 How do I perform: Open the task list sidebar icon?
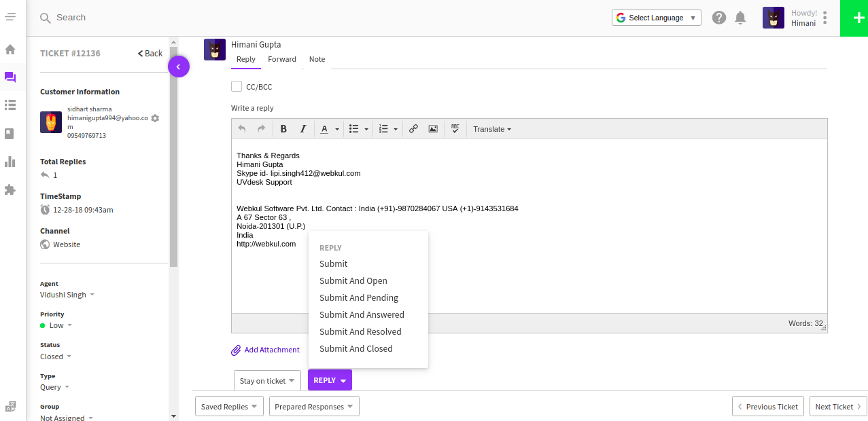tap(10, 105)
